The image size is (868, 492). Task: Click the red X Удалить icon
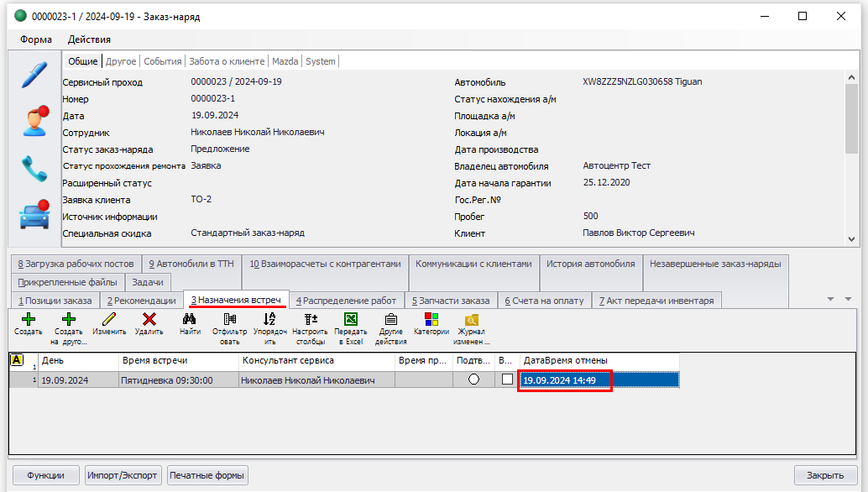pyautogui.click(x=149, y=320)
